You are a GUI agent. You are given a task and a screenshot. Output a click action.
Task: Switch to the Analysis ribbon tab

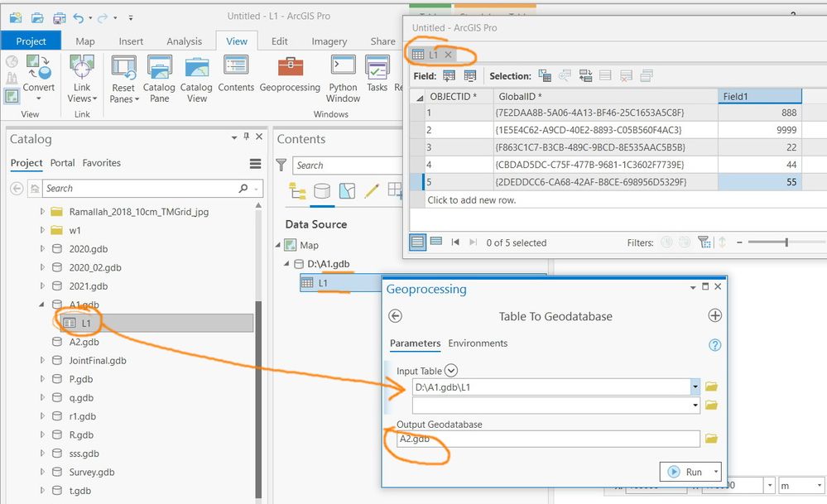pyautogui.click(x=184, y=41)
